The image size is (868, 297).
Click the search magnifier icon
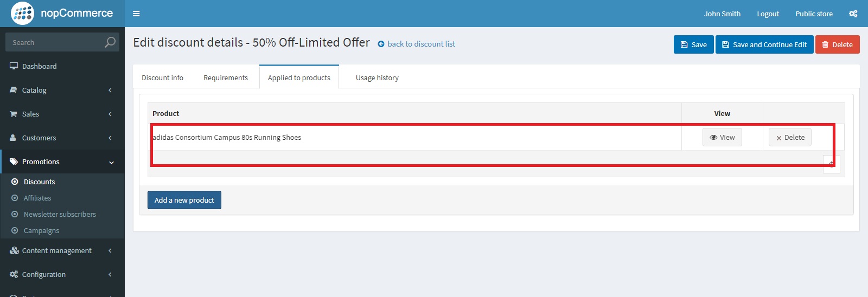pos(110,42)
